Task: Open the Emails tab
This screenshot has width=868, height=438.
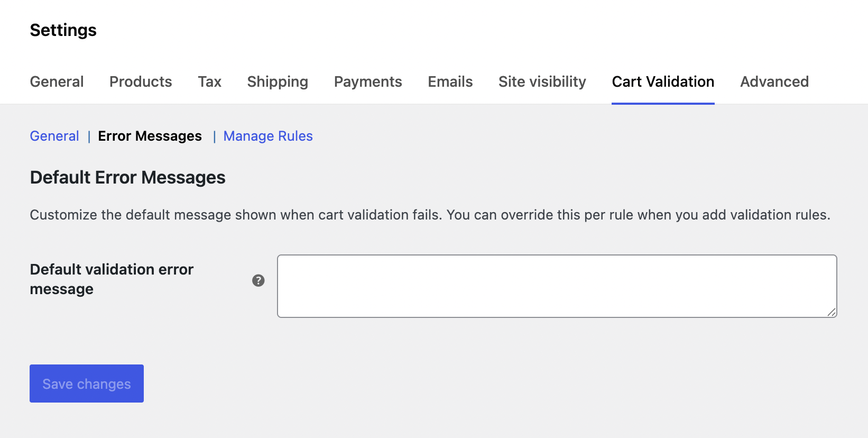Action: [x=450, y=81]
